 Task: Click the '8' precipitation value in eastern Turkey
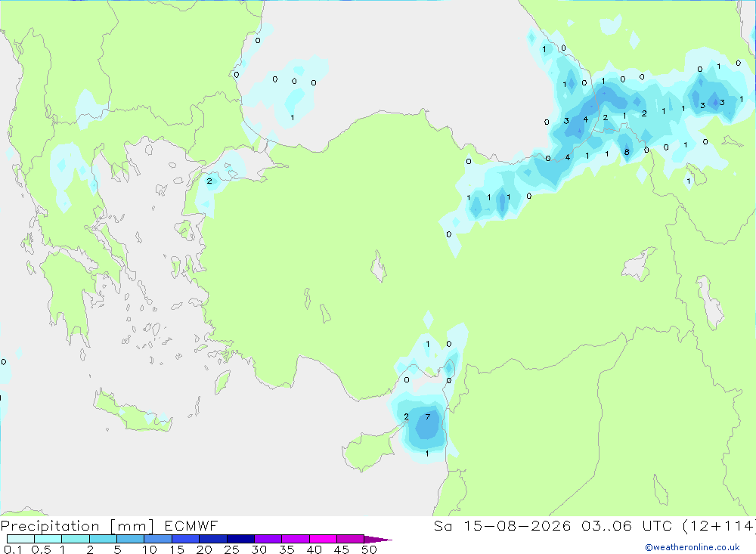pos(626,152)
